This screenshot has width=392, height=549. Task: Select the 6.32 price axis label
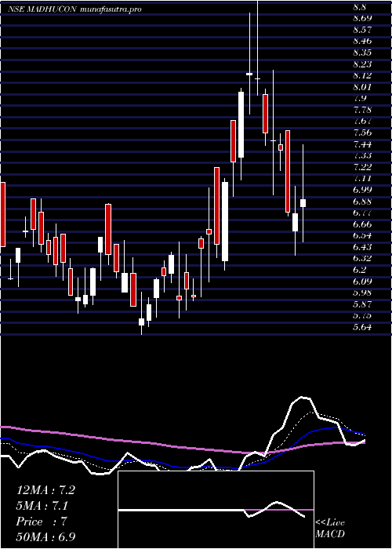point(362,258)
